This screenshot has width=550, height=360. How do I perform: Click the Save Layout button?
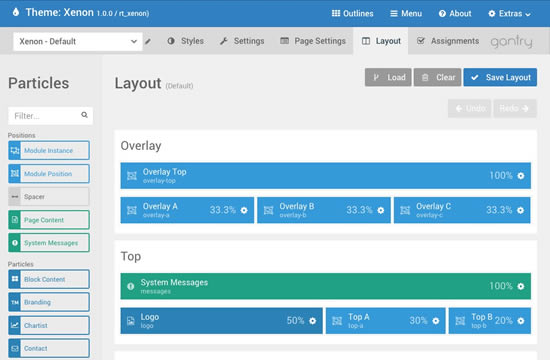tap(500, 77)
